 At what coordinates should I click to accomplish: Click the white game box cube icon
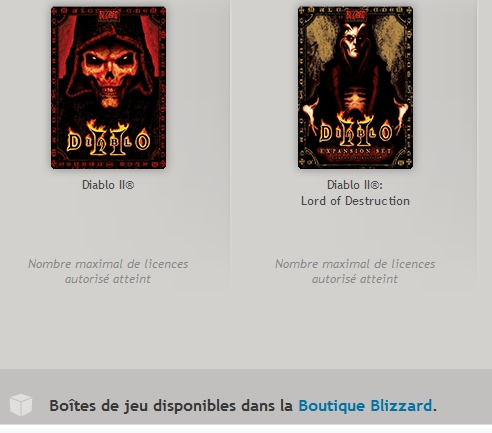[x=21, y=405]
